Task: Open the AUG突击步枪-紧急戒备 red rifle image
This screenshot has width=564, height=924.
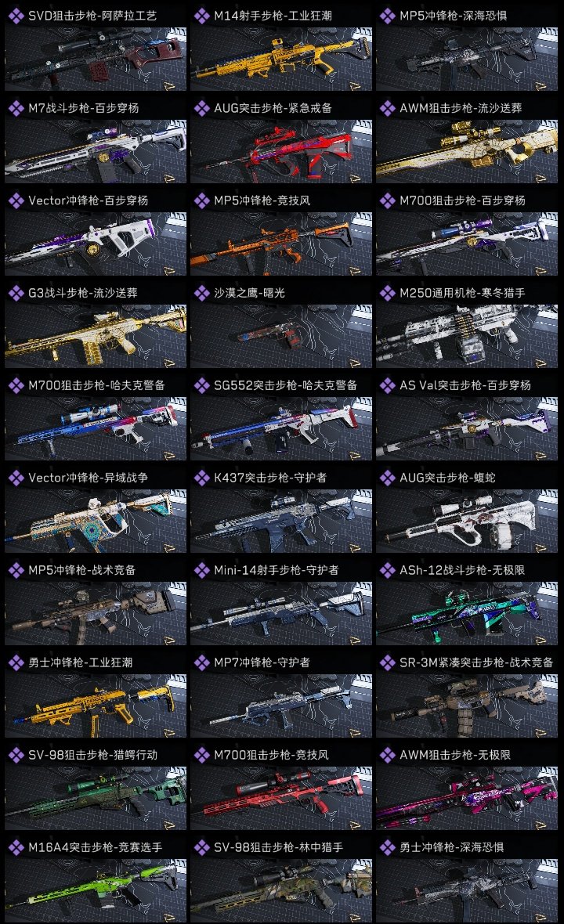Action: tap(281, 151)
